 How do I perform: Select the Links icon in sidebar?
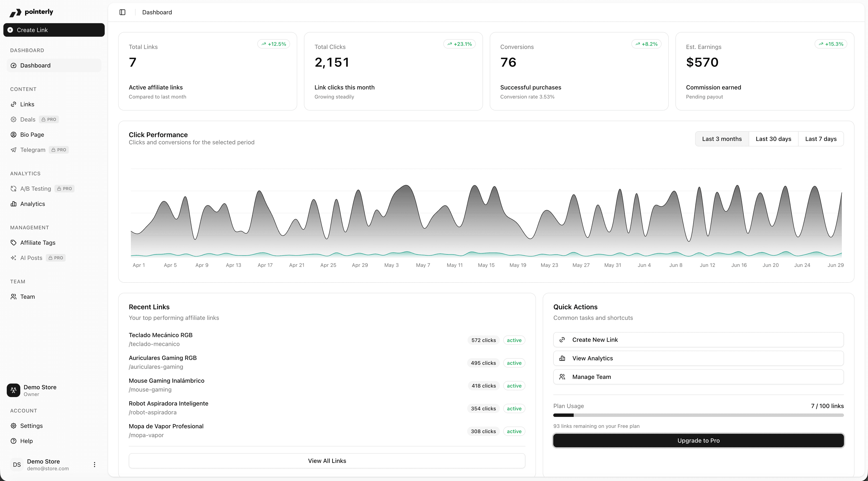click(14, 104)
